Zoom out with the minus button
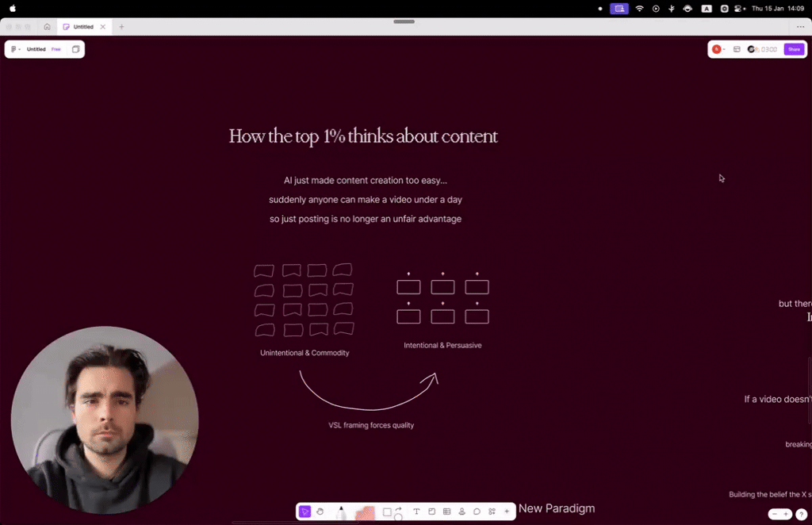The image size is (812, 525). point(775,514)
